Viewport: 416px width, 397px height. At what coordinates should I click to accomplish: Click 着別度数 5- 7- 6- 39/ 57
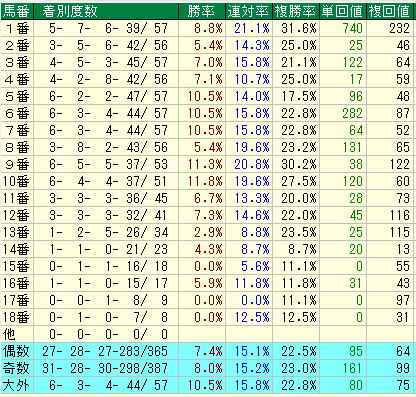(108, 29)
